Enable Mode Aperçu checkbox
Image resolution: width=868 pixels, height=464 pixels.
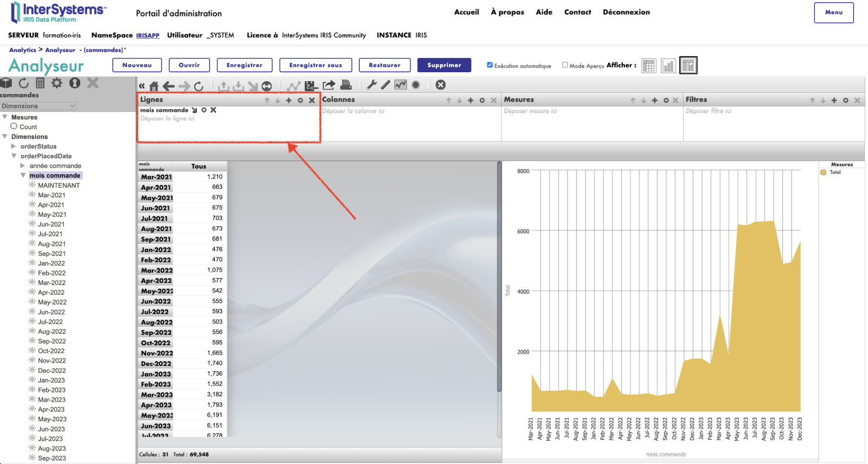565,65
